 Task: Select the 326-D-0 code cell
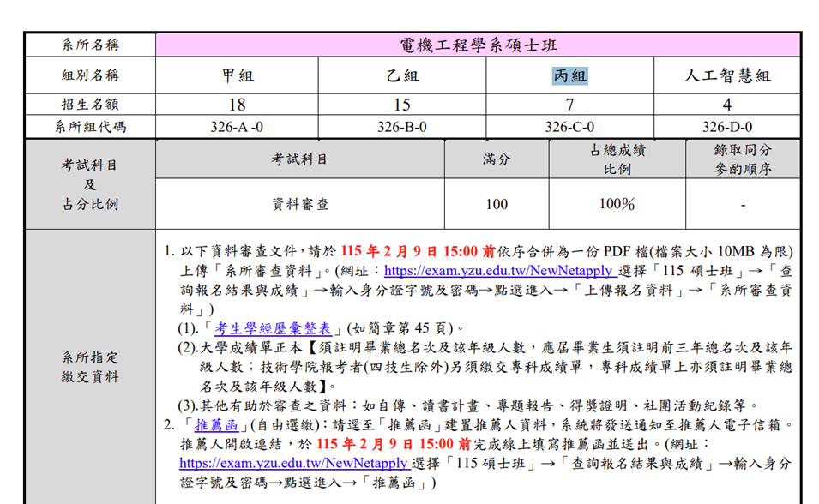click(727, 127)
